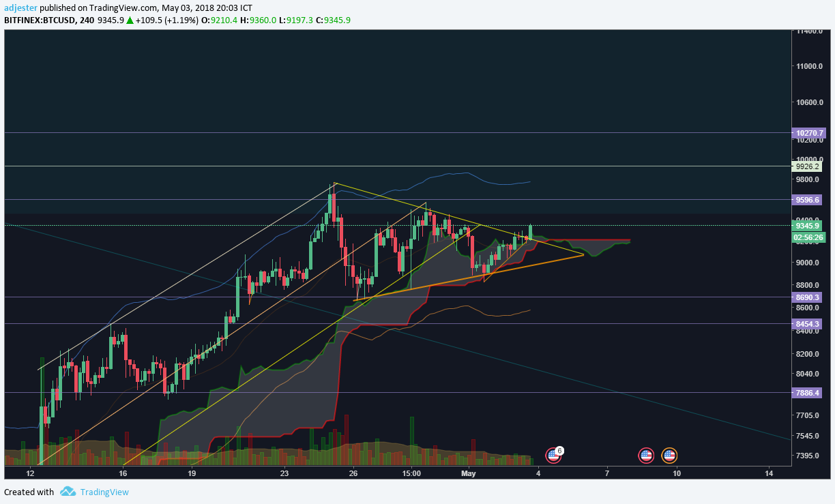Click the O:9210.4 open value in header
835x504 pixels.
click(x=219, y=20)
